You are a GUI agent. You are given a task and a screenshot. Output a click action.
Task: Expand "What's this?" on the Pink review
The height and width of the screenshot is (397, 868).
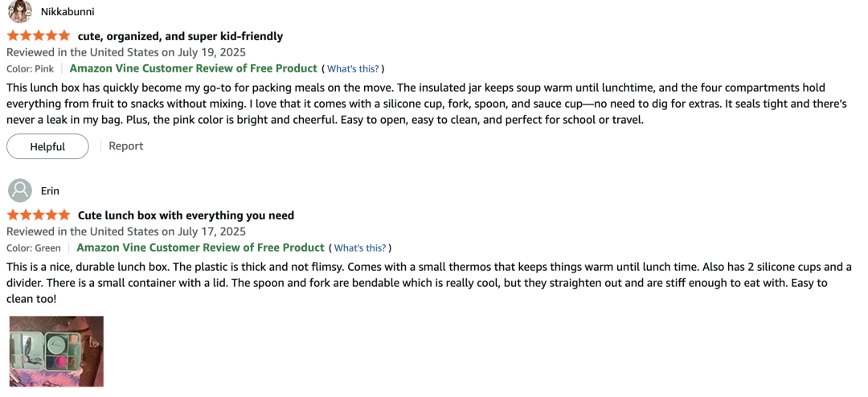353,69
